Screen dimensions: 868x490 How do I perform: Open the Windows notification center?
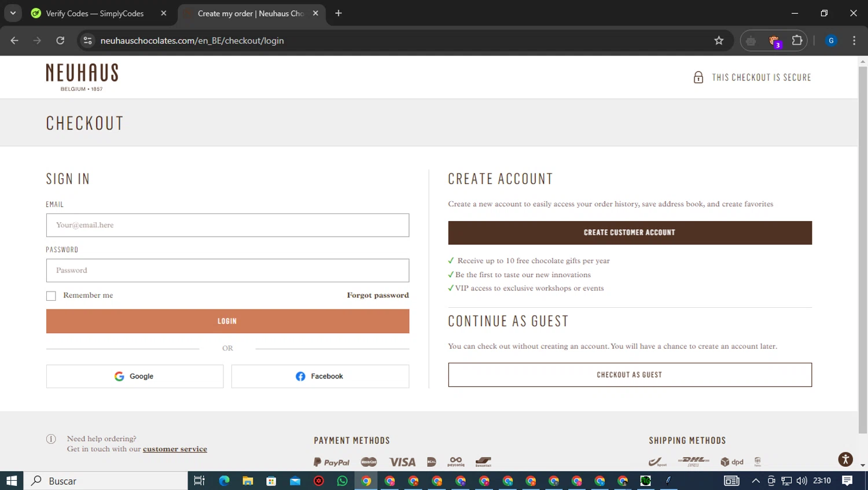click(x=847, y=481)
